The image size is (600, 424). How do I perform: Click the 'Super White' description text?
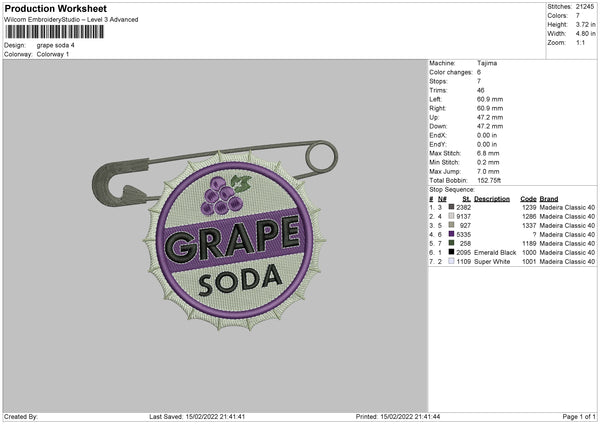(492, 262)
